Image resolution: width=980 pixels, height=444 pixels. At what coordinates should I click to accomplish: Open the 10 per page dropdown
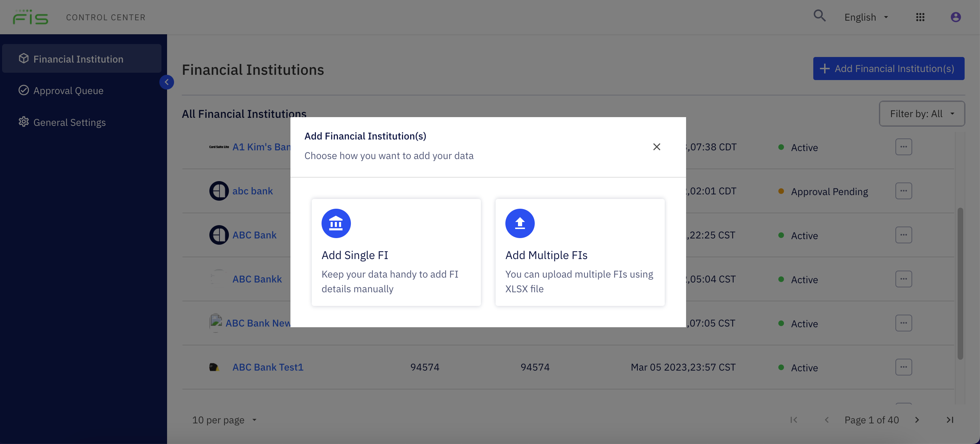pyautogui.click(x=224, y=420)
